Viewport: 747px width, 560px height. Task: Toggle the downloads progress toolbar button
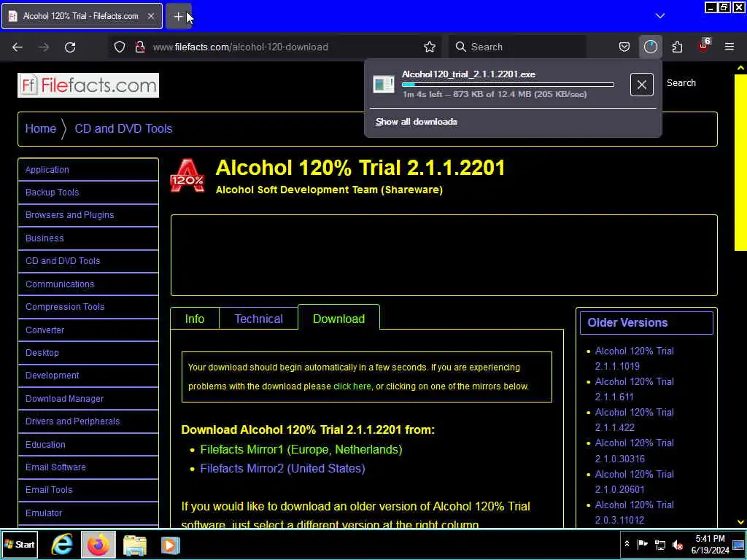650,47
